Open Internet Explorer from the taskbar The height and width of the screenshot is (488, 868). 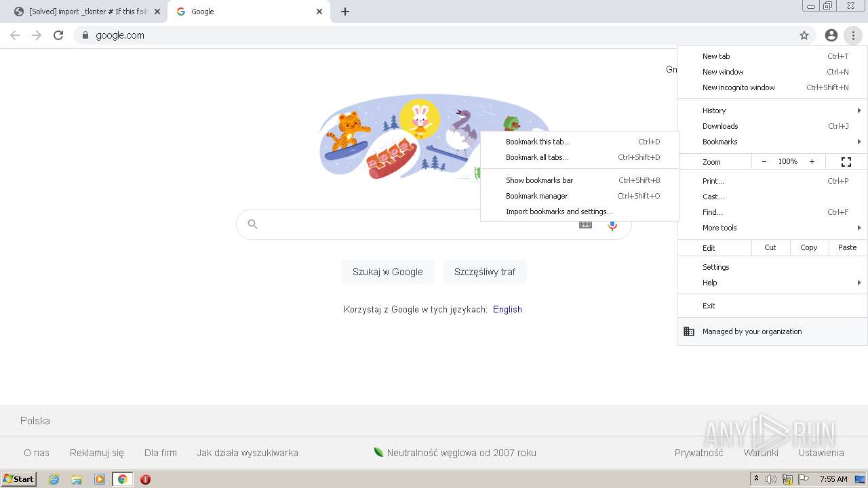(54, 479)
